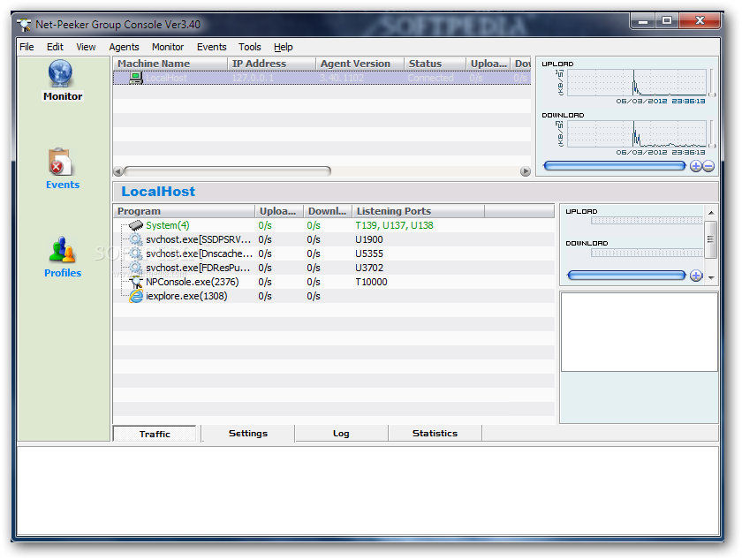The height and width of the screenshot is (560, 742).
Task: Click the top DOWNLOAD traffic graph
Action: (637, 133)
